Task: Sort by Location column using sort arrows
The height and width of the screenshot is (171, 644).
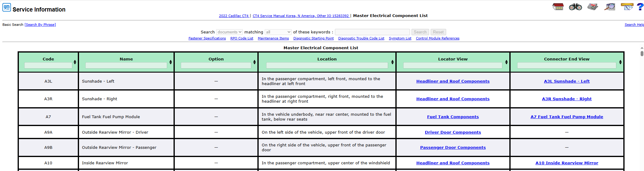Action: pyautogui.click(x=392, y=62)
